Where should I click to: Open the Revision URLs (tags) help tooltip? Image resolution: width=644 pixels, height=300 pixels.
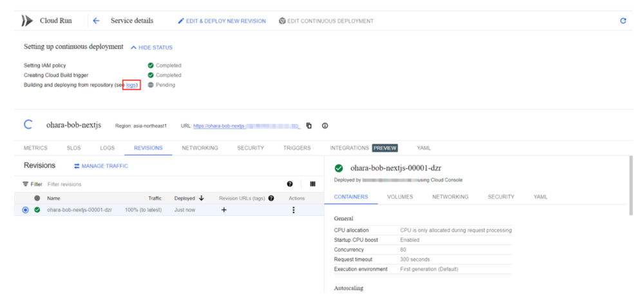(271, 198)
